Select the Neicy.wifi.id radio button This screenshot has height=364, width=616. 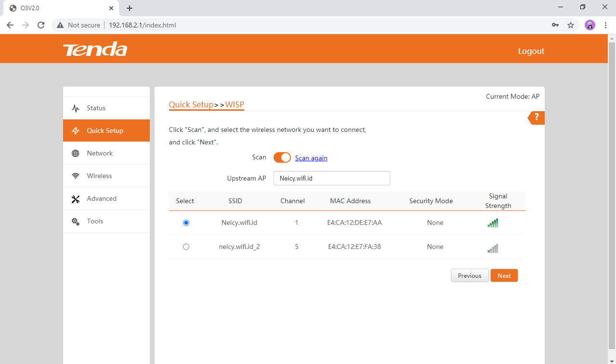pos(186,223)
